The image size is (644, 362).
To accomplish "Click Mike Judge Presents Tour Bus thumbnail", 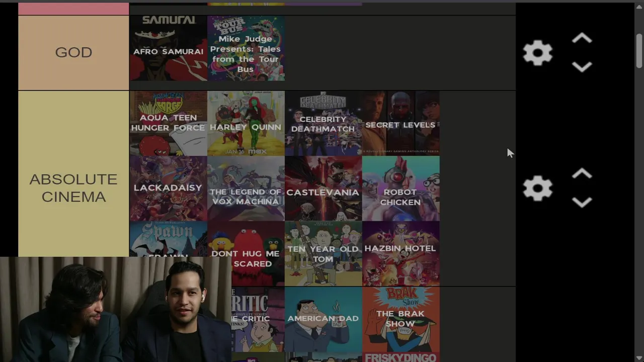I will pyautogui.click(x=246, y=48).
